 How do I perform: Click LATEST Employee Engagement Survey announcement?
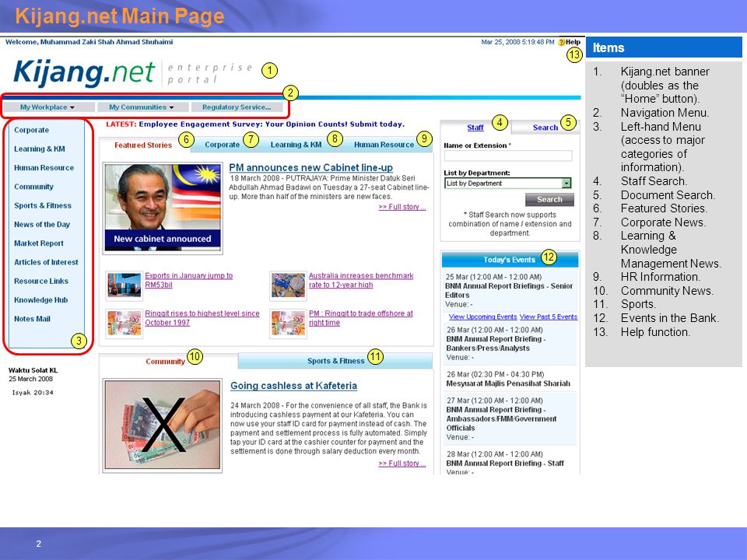pos(255,124)
